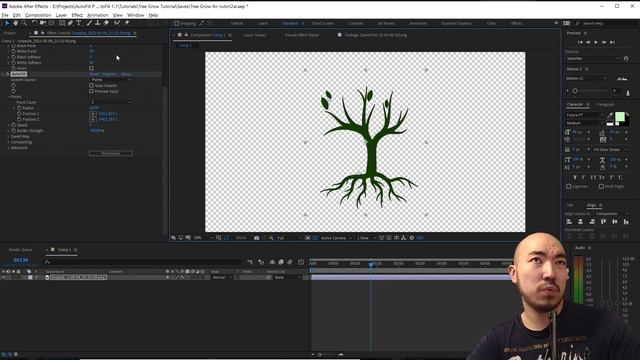640x360 pixels.
Task: Select the Unified Camera tool
Action: 43,23
